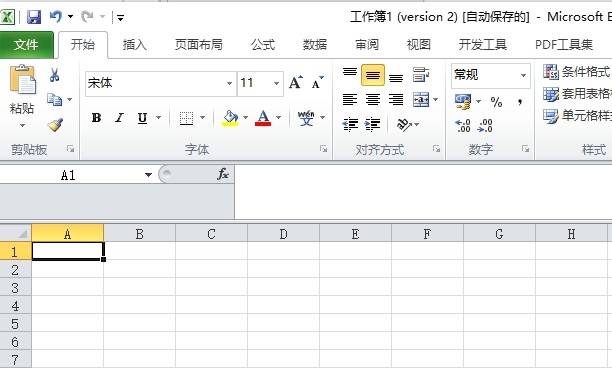Viewport: 612px width, 368px height.
Task: Open Customize Quick Access Toolbar dropdown
Action: 120,18
